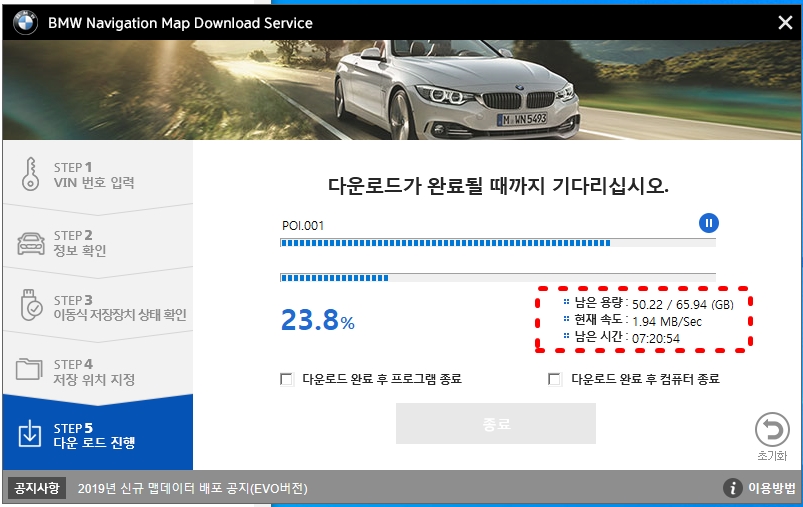Click the 공지사항 notice label
The image size is (803, 507).
pos(36,488)
